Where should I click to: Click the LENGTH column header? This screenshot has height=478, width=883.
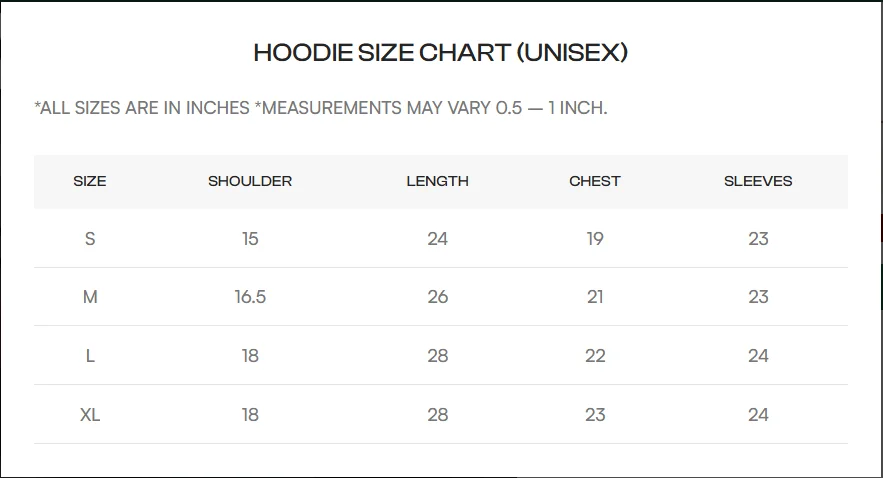[438, 181]
